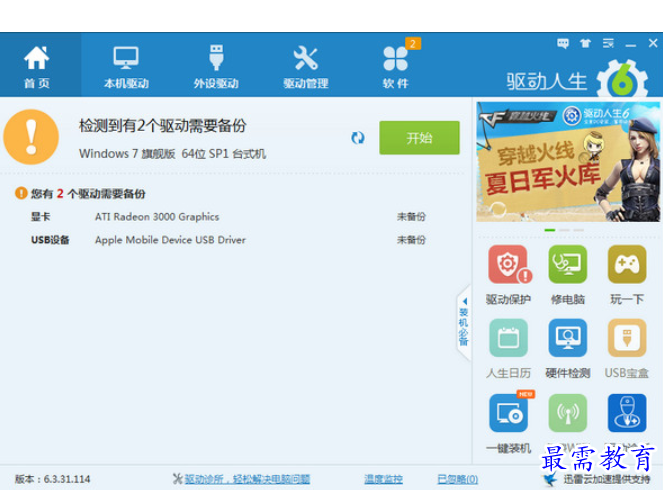Viewport: 663px width, 490px height.
Task: Launch the 一键装机 tool
Action: tap(508, 423)
